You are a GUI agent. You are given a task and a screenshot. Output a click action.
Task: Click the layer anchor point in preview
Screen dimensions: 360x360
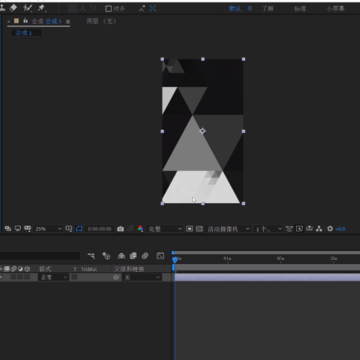point(202,131)
